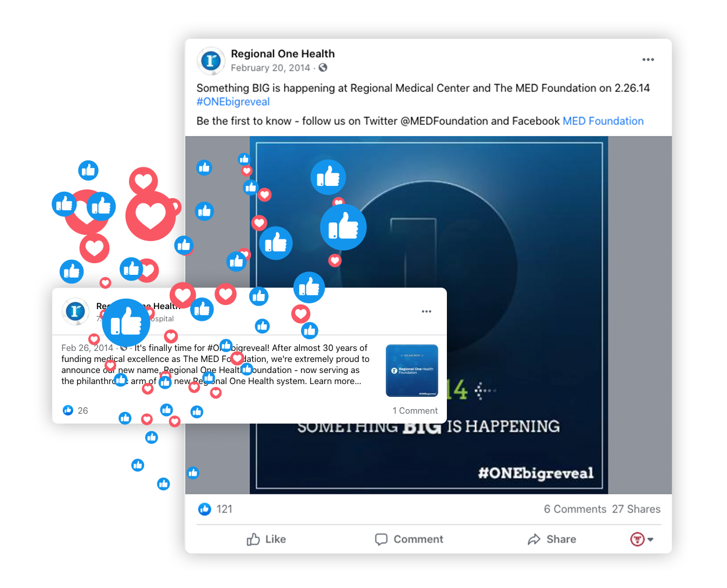Viewport: 727px width, 588px height.
Task: Open the Something BIG is happening post image
Action: pyautogui.click(x=428, y=315)
